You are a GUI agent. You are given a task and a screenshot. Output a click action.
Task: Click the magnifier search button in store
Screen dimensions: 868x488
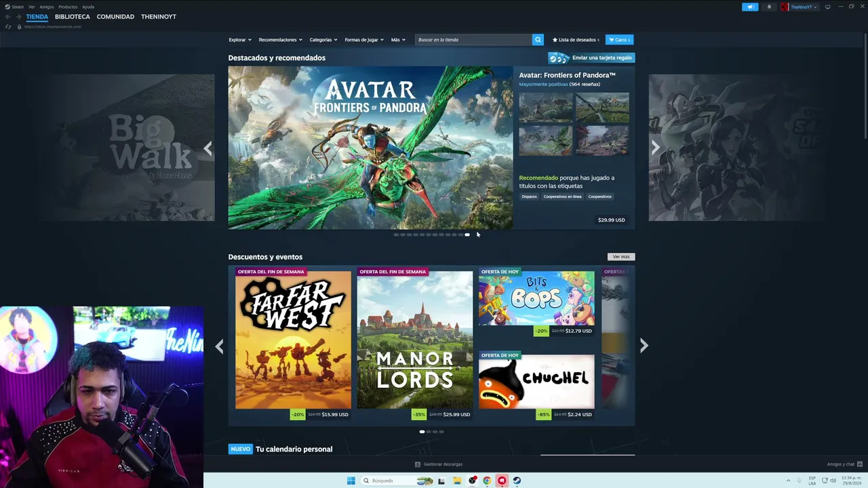[538, 40]
